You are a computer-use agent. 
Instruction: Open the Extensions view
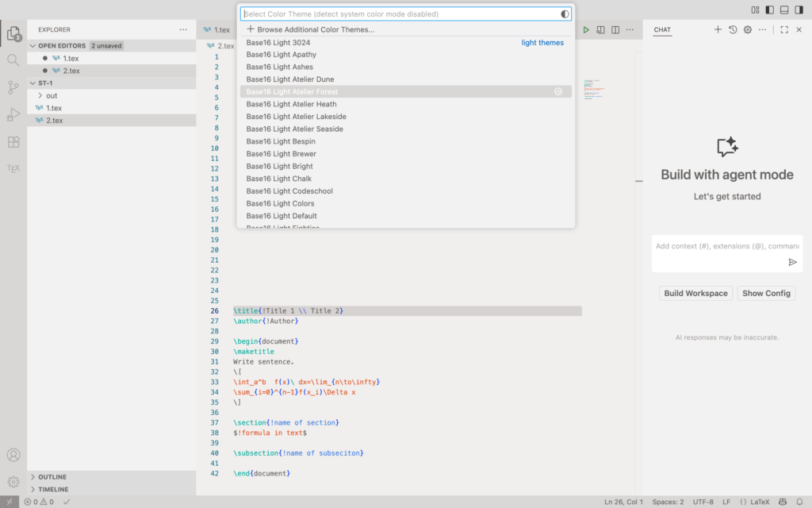click(x=13, y=142)
